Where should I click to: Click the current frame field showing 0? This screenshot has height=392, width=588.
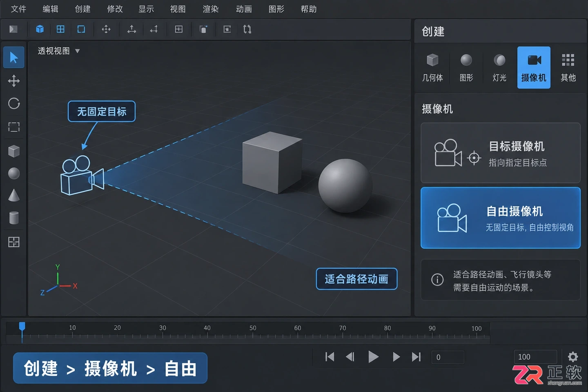point(448,357)
